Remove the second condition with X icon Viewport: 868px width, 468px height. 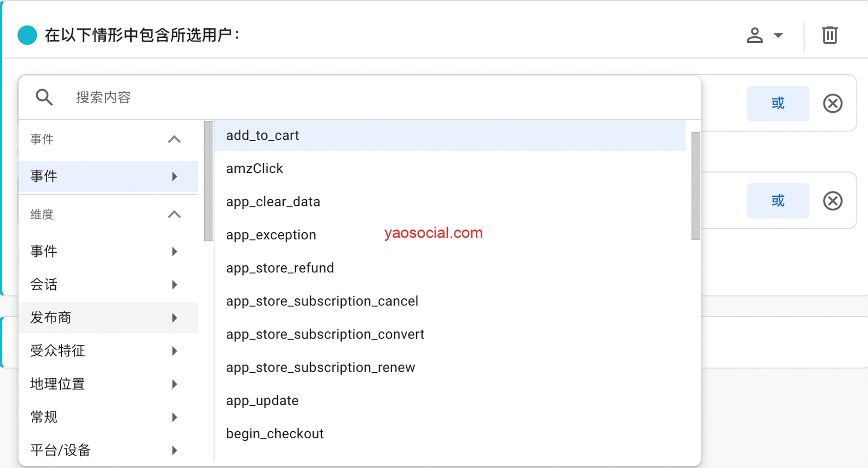click(832, 201)
